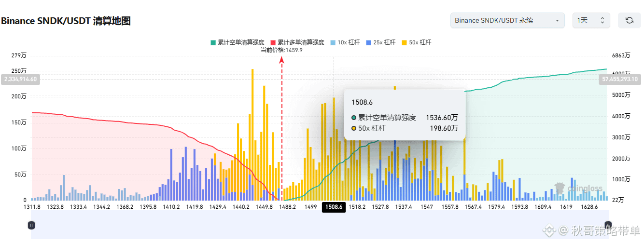
Task: Click the 279万 left axis label
Action: click(x=19, y=56)
